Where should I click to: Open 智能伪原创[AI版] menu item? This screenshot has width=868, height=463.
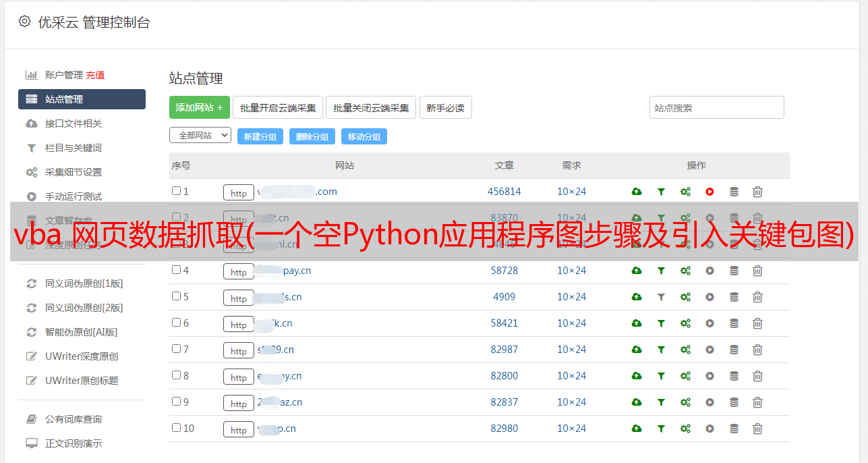[x=82, y=332]
